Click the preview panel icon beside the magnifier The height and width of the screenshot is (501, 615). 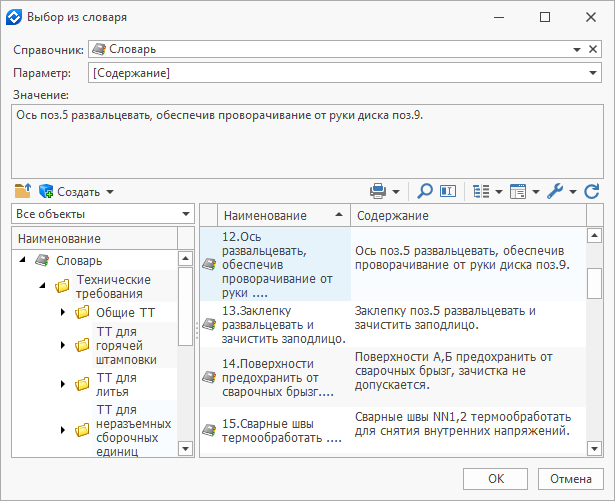[x=447, y=191]
